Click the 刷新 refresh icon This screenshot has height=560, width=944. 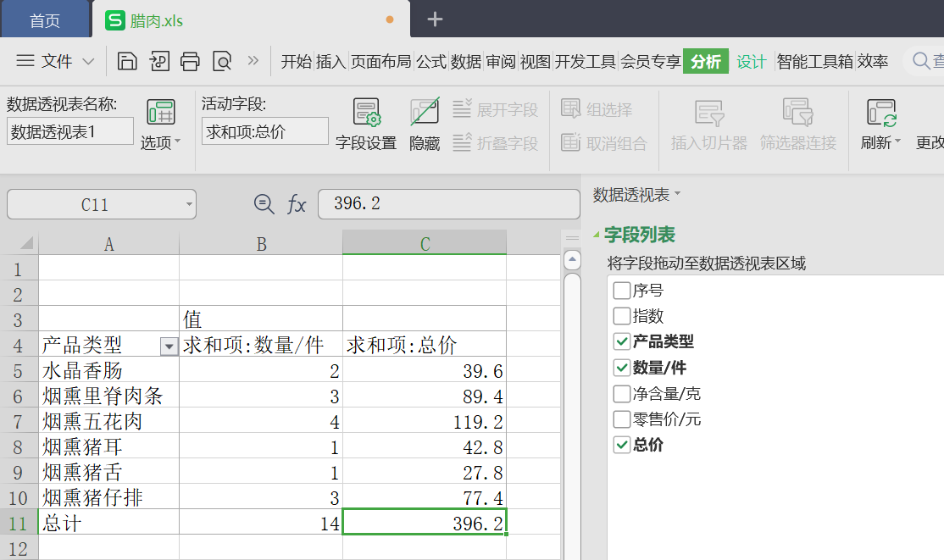[881, 114]
